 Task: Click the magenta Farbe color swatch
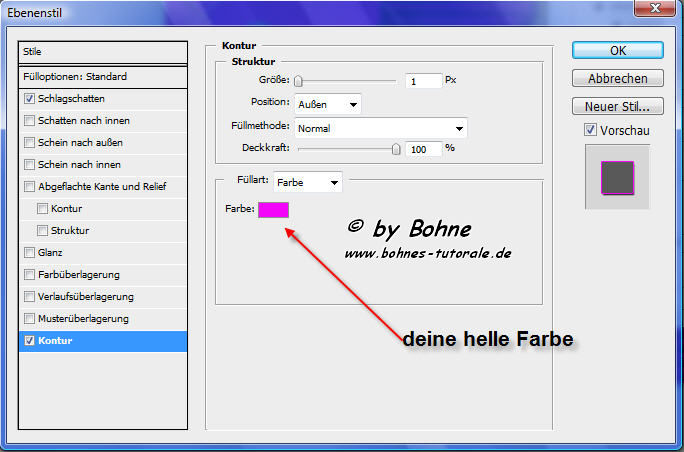tap(273, 209)
